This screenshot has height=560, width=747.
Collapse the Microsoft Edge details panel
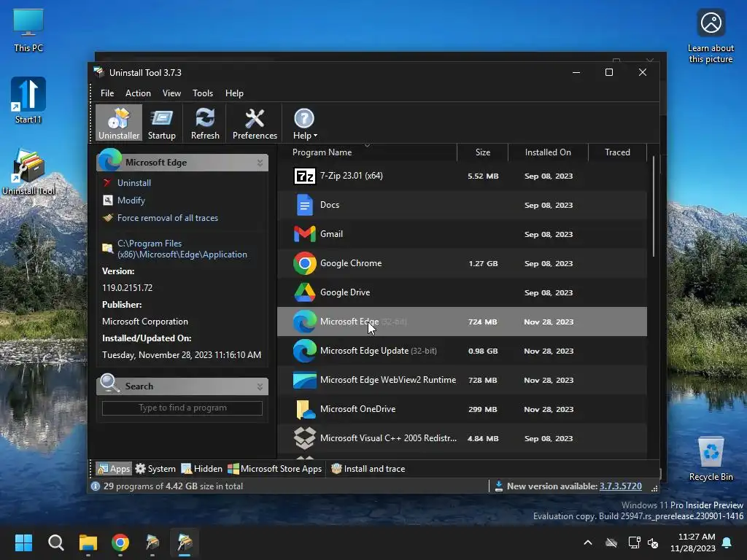tap(260, 163)
